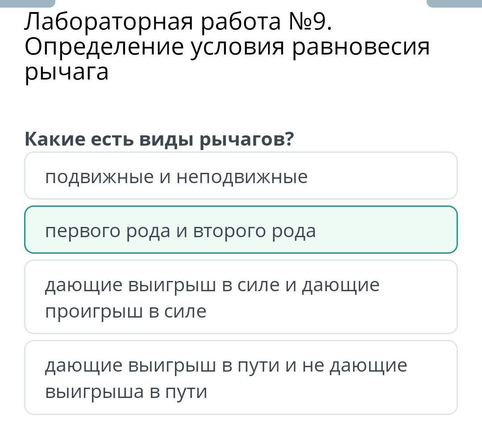Select answer "подвижные и неподвижные"
482x448 pixels.
[x=241, y=176]
